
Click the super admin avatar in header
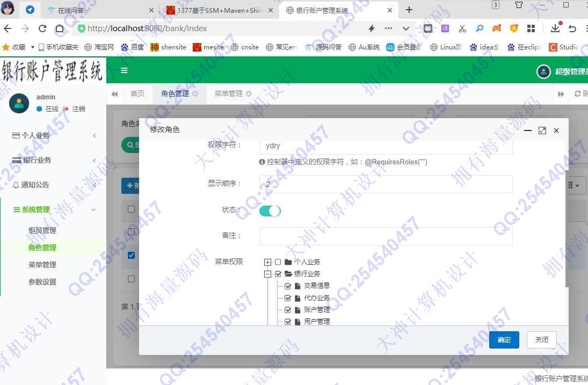pyautogui.click(x=543, y=71)
